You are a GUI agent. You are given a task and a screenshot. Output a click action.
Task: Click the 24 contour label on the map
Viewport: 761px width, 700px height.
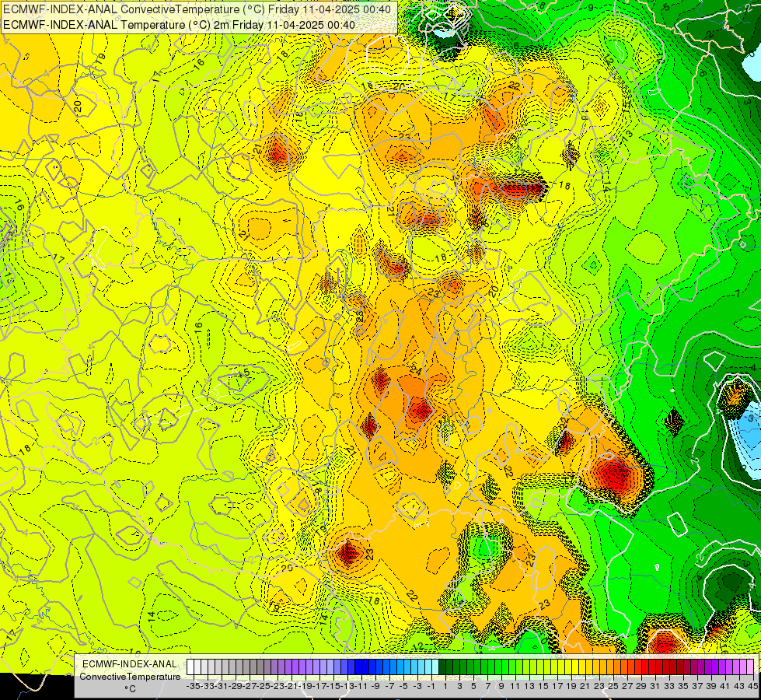415,371
